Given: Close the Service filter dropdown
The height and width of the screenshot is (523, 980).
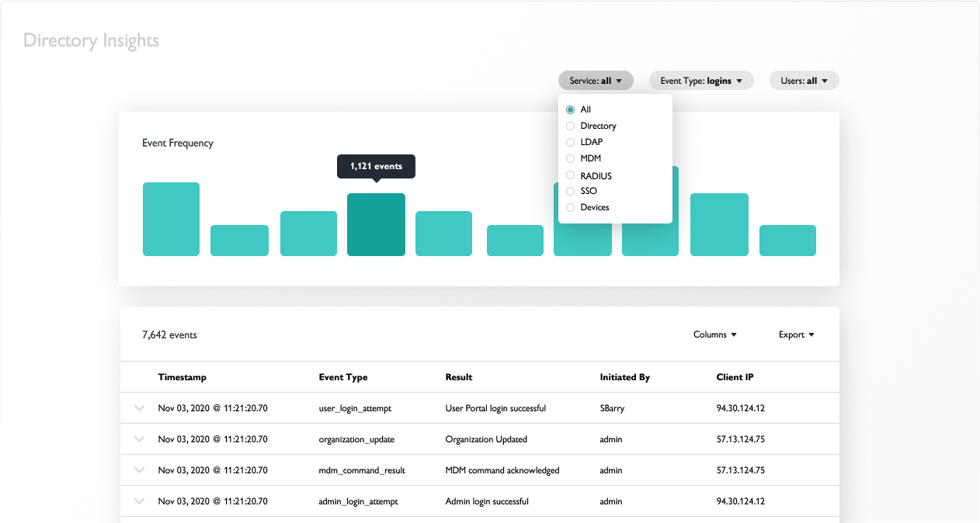Looking at the screenshot, I should click(x=596, y=81).
